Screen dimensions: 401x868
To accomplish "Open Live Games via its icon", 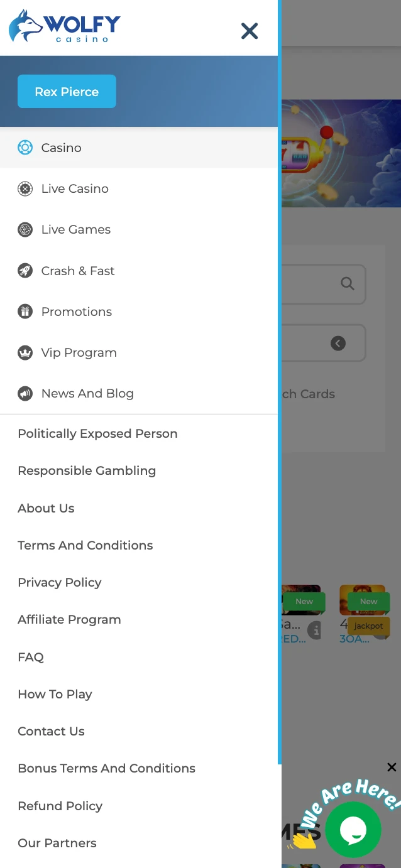I will [25, 229].
